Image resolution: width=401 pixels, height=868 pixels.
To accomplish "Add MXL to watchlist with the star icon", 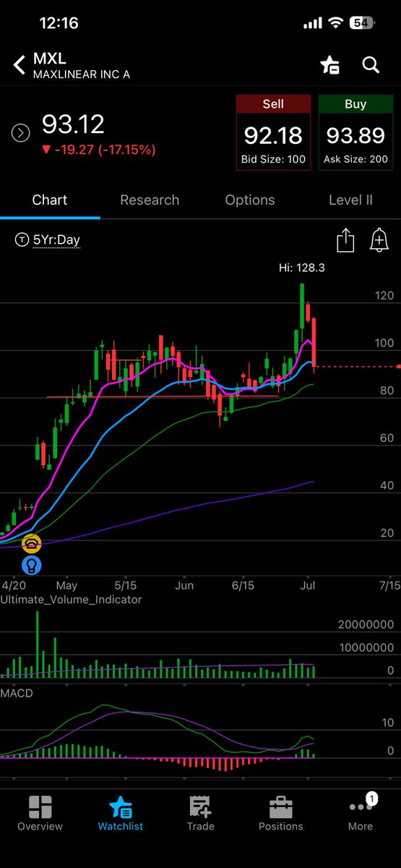I will [x=329, y=65].
